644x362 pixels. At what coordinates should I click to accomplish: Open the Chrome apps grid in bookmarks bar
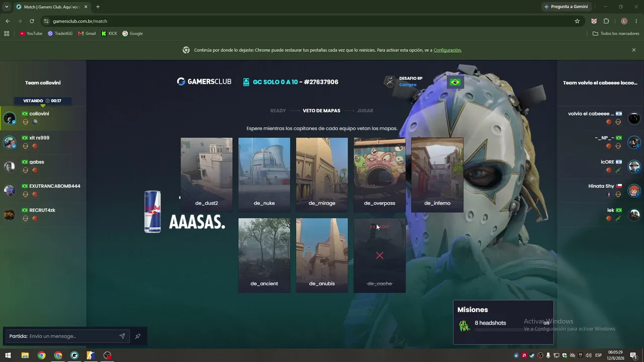pyautogui.click(x=7, y=34)
